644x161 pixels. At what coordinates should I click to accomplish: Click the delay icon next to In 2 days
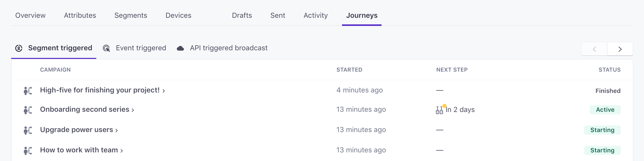click(x=440, y=110)
